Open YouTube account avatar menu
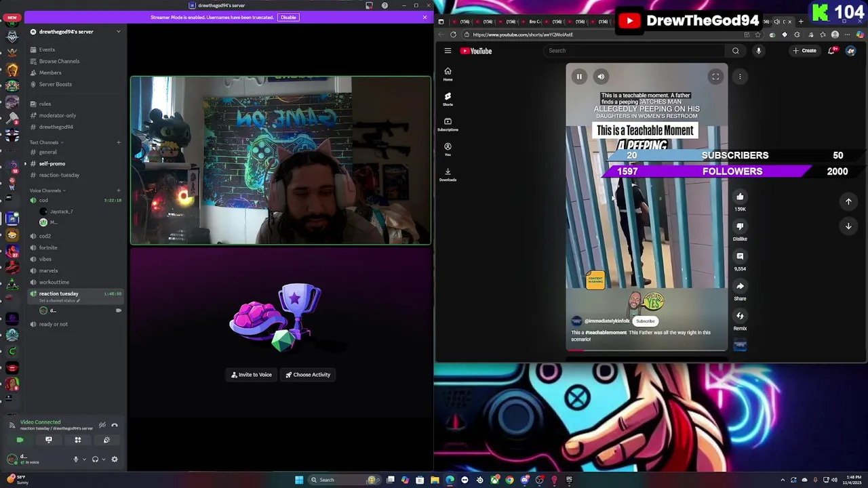 (x=850, y=51)
